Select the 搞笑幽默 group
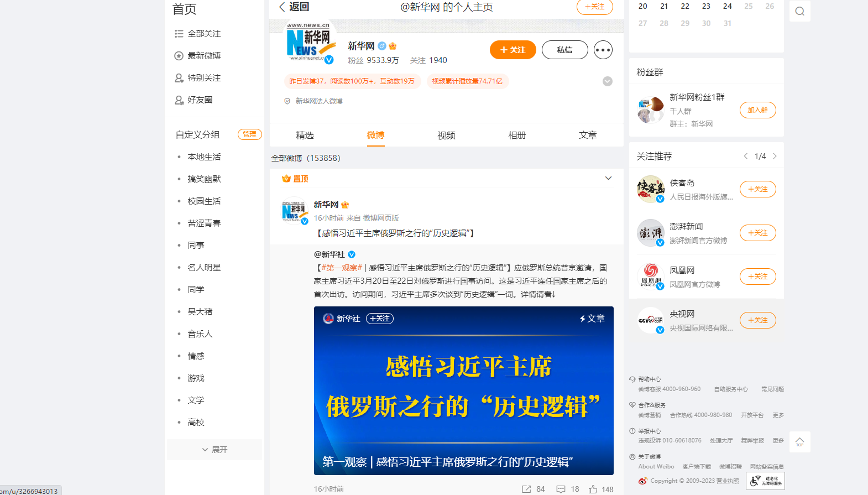This screenshot has height=495, width=868. click(204, 179)
